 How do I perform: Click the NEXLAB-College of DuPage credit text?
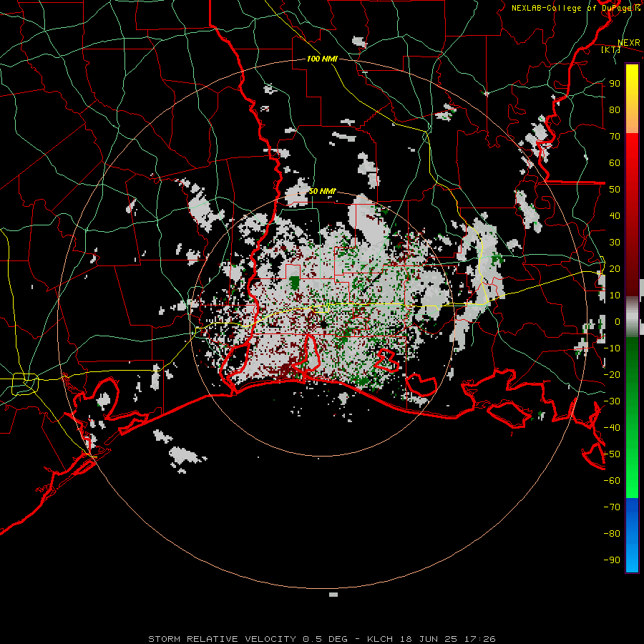[575, 8]
